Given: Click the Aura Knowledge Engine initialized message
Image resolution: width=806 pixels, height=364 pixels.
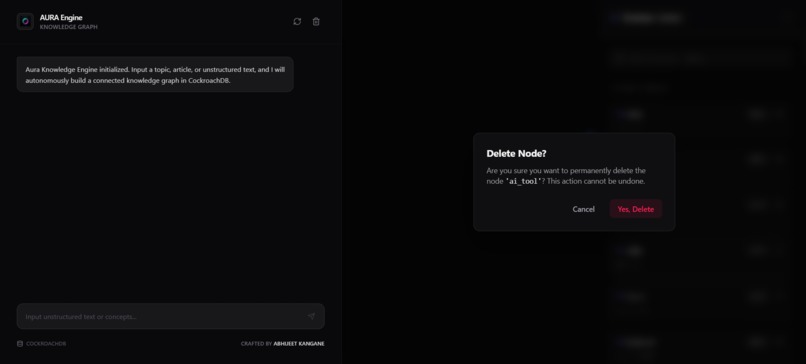Looking at the screenshot, I should (x=155, y=75).
